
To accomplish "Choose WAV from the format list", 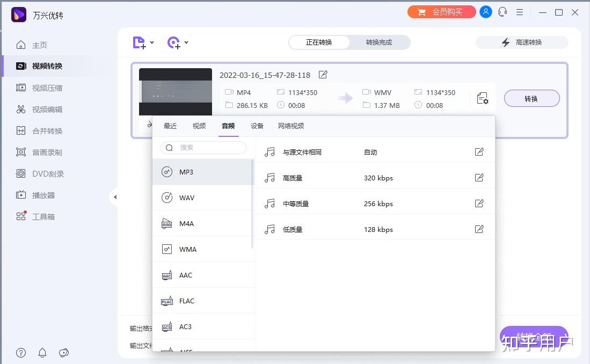I will (203, 198).
